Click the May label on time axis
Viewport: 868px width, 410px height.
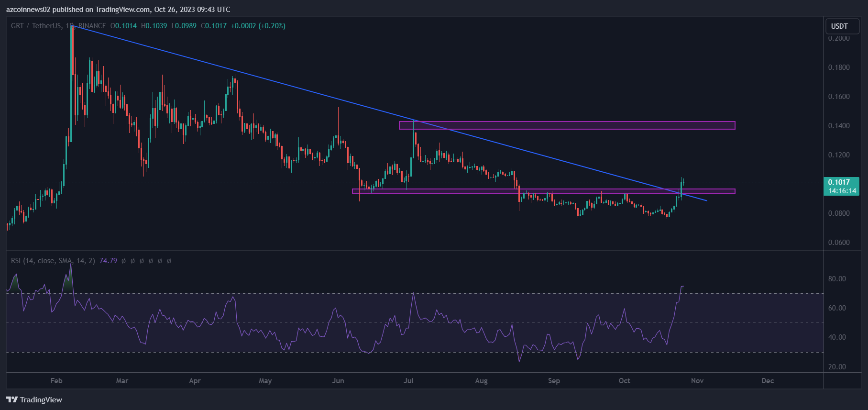pyautogui.click(x=265, y=381)
